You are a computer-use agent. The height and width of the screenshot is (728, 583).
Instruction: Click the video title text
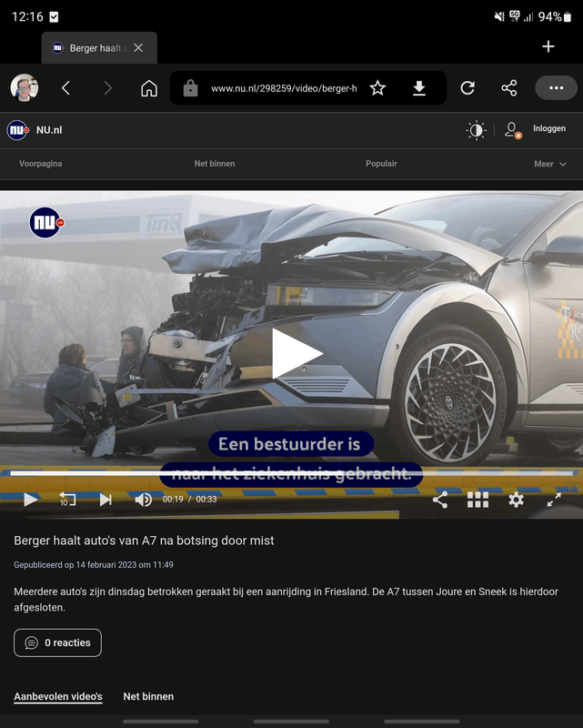144,541
